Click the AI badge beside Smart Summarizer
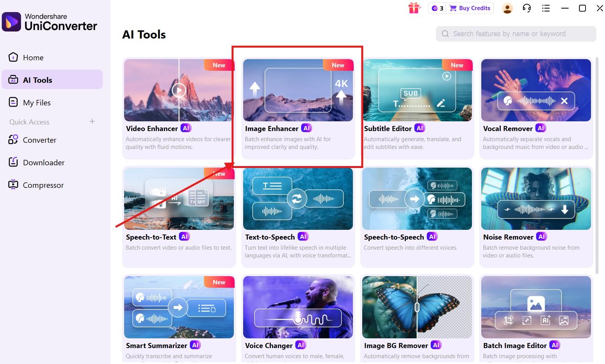Image resolution: width=605 pixels, height=364 pixels. [195, 345]
